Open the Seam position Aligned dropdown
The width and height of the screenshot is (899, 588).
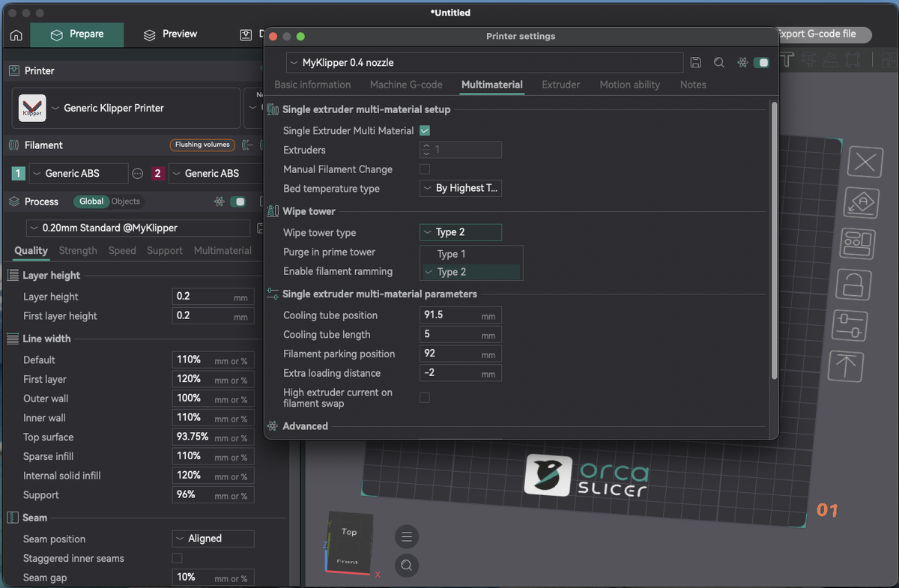point(213,539)
